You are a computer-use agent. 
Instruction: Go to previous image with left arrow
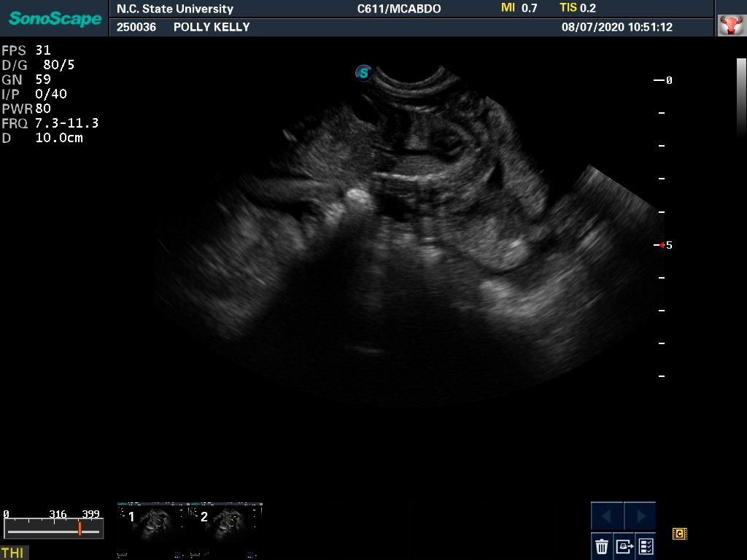pyautogui.click(x=606, y=516)
